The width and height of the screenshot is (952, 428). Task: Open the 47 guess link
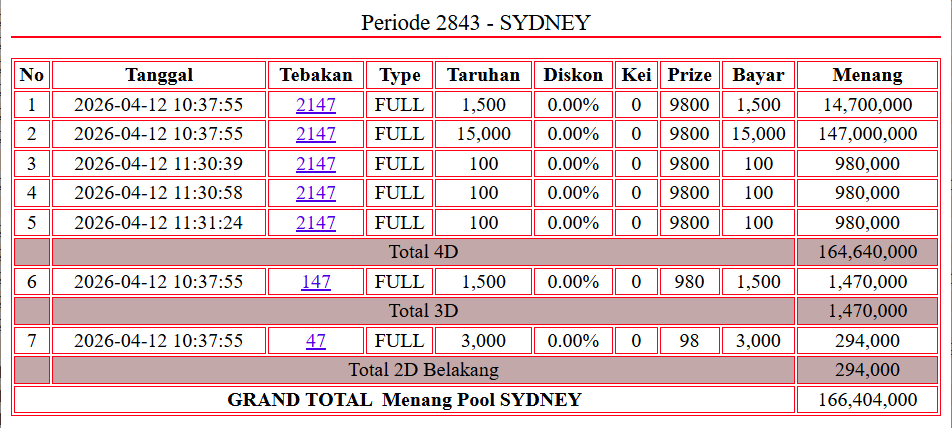click(316, 341)
